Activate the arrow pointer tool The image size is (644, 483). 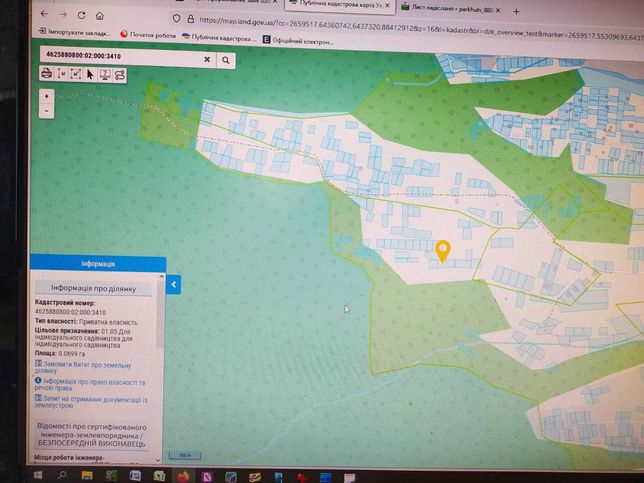pos(90,75)
